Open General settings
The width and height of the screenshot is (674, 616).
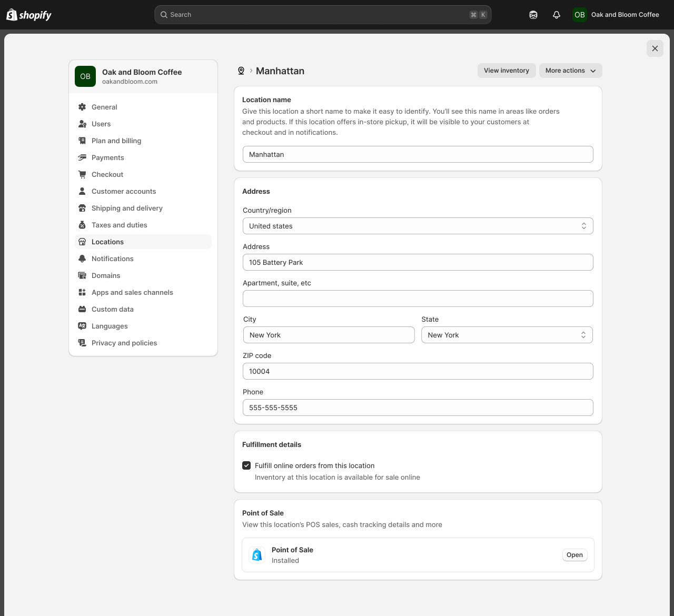143,107
